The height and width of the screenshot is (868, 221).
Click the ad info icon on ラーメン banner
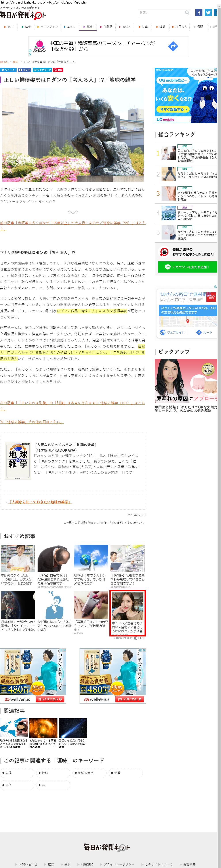[x=30, y=51]
